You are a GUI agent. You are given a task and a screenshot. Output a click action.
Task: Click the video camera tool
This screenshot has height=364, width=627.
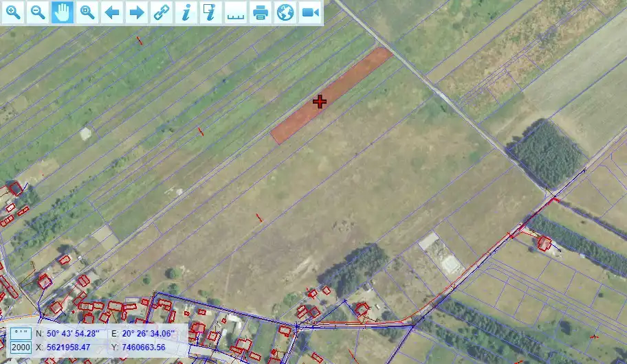[310, 12]
